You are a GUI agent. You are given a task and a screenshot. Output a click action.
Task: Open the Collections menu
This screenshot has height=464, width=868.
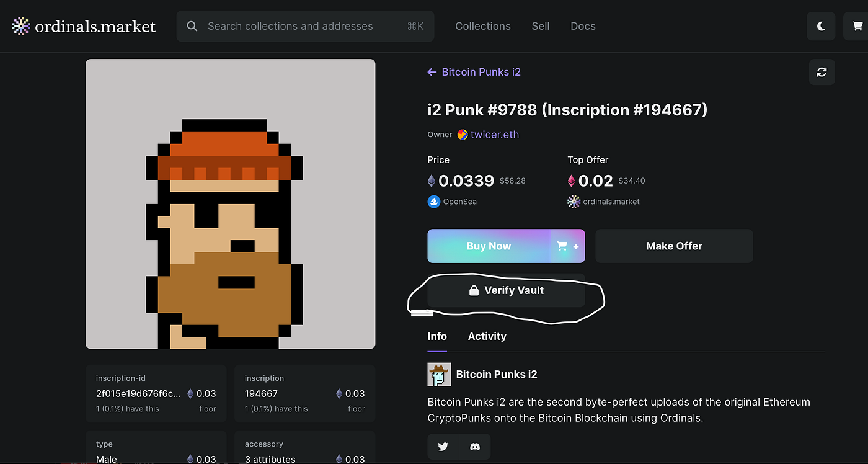coord(483,26)
